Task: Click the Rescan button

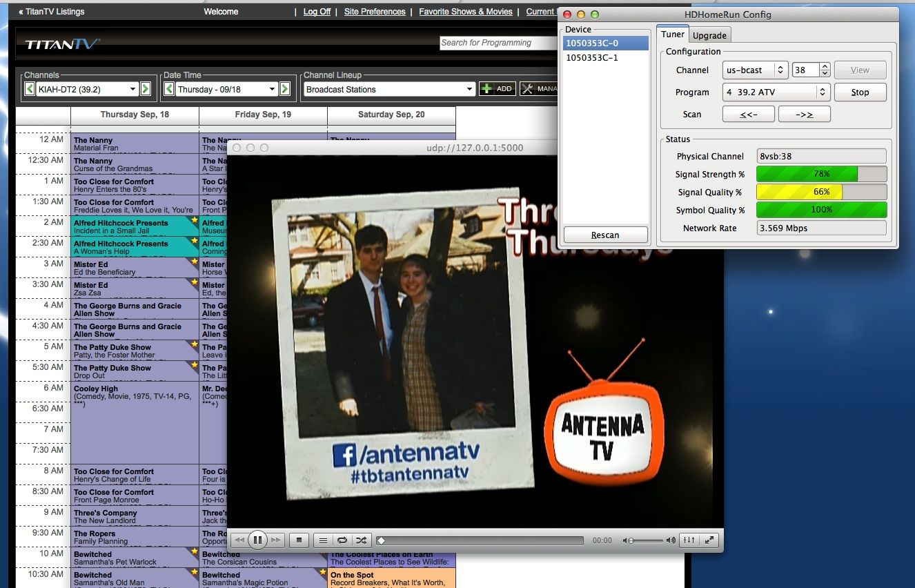Action: (605, 235)
